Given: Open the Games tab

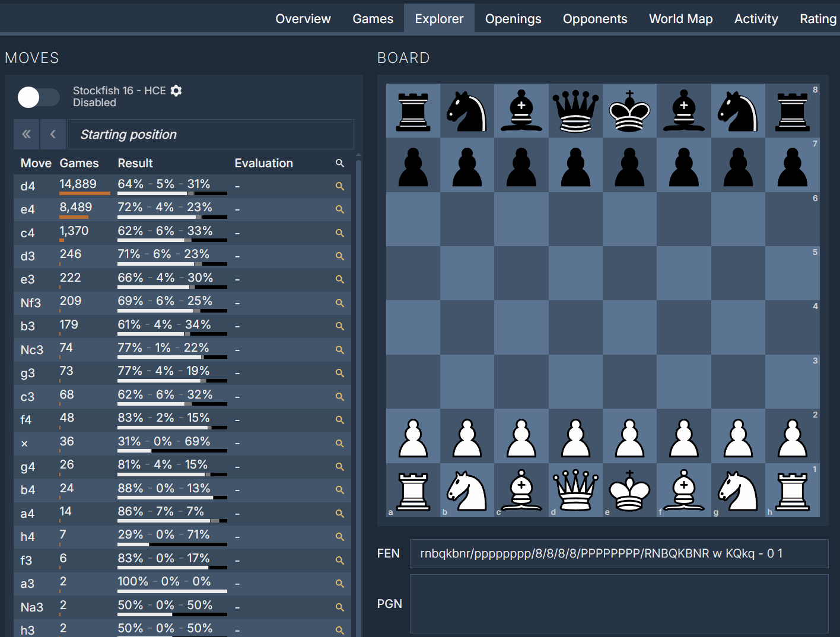Looking at the screenshot, I should [x=373, y=18].
